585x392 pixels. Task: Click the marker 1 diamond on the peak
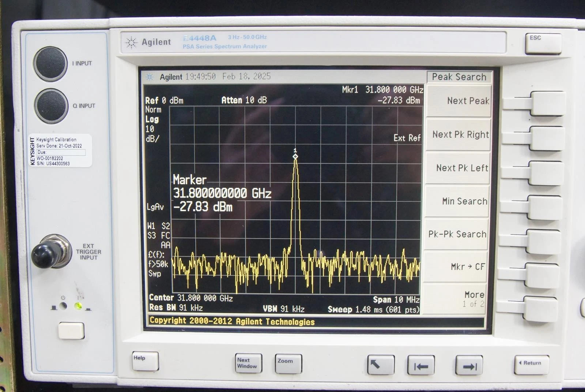(x=295, y=156)
